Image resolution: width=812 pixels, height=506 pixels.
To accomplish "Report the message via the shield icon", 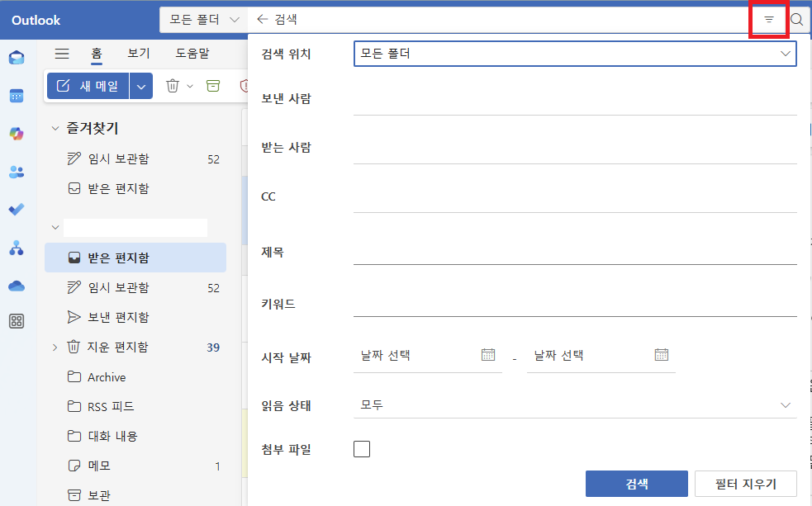I will pyautogui.click(x=245, y=86).
